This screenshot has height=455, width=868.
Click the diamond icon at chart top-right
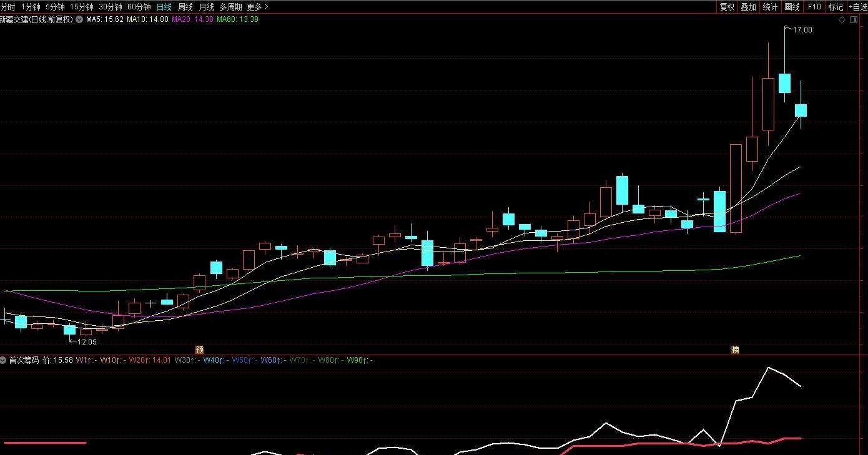click(842, 20)
